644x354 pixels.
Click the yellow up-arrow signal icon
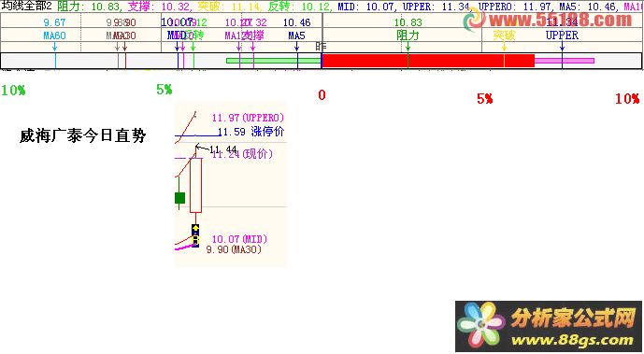[x=196, y=228]
